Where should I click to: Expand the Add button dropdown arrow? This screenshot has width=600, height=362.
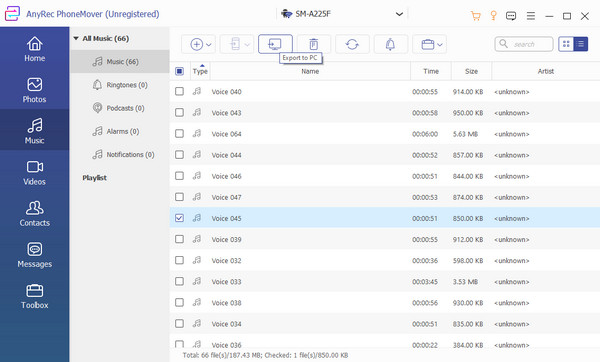point(209,45)
